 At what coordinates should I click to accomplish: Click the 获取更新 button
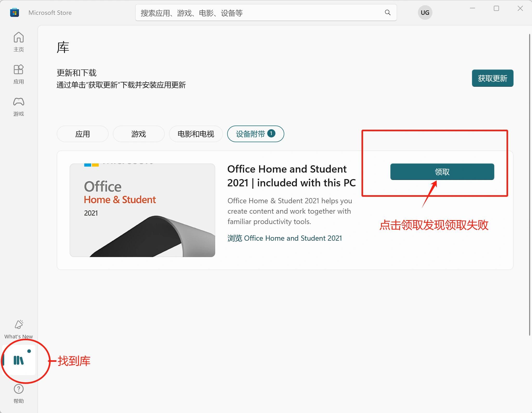492,78
